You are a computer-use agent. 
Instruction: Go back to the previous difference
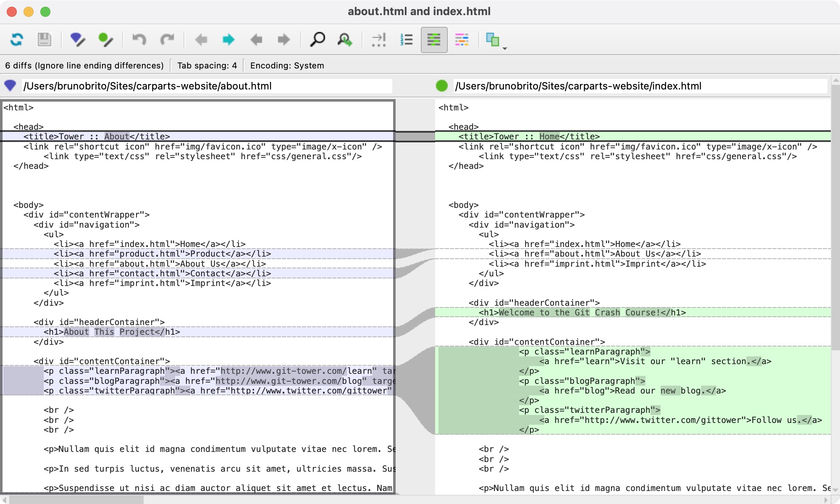[x=202, y=39]
